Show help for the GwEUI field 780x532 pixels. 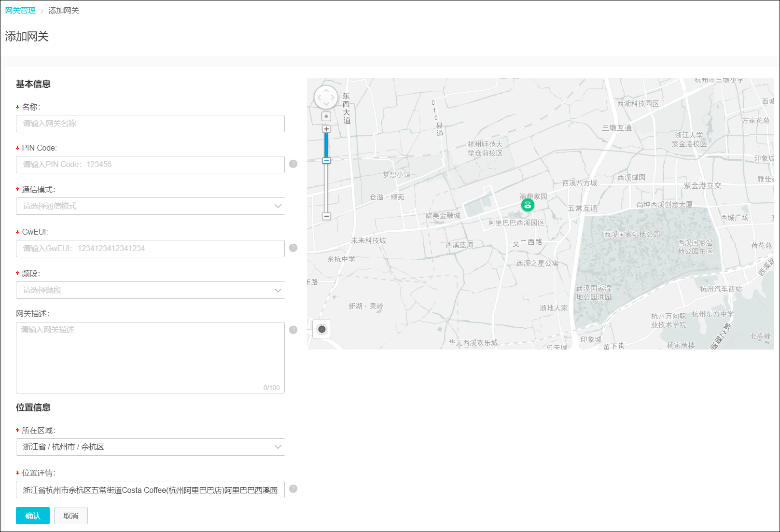click(x=293, y=248)
